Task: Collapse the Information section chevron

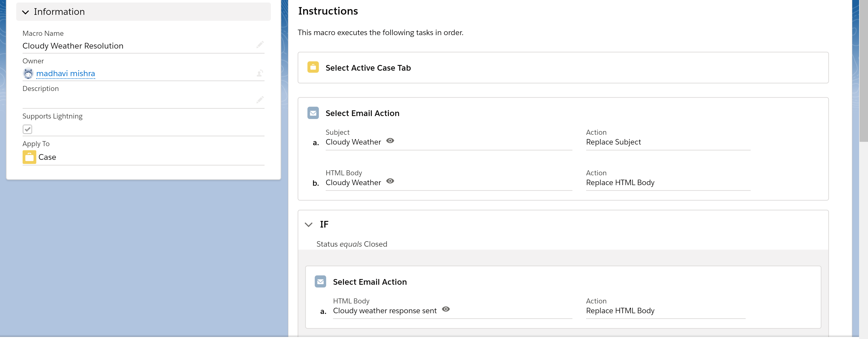Action: [25, 12]
